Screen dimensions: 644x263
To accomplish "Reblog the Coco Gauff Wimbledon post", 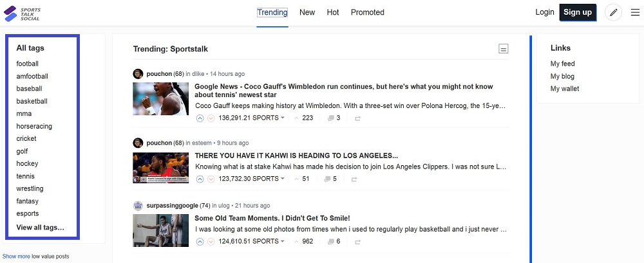I will click(357, 118).
